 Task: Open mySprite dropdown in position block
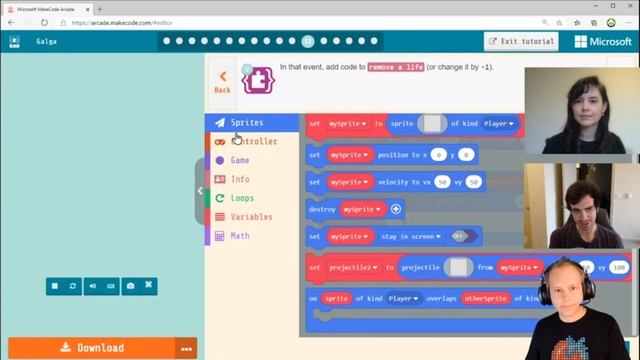349,155
